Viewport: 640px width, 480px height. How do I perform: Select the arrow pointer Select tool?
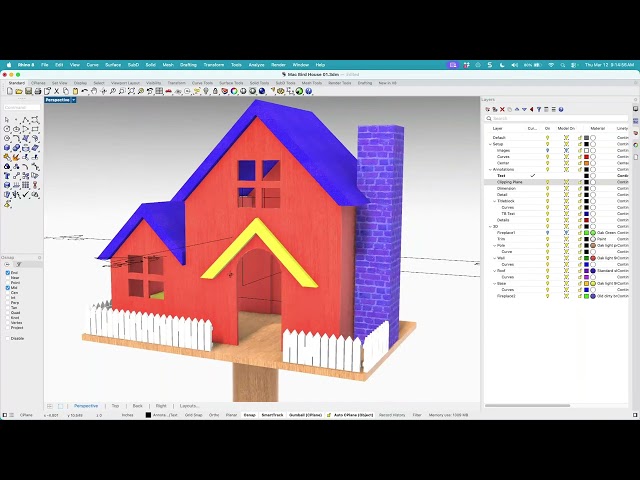[x=7, y=120]
